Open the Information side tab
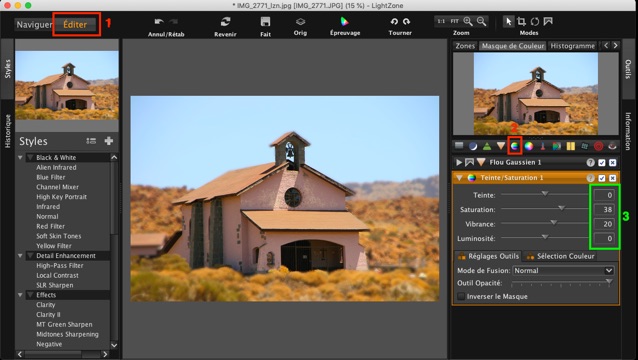The width and height of the screenshot is (638, 360). click(628, 131)
